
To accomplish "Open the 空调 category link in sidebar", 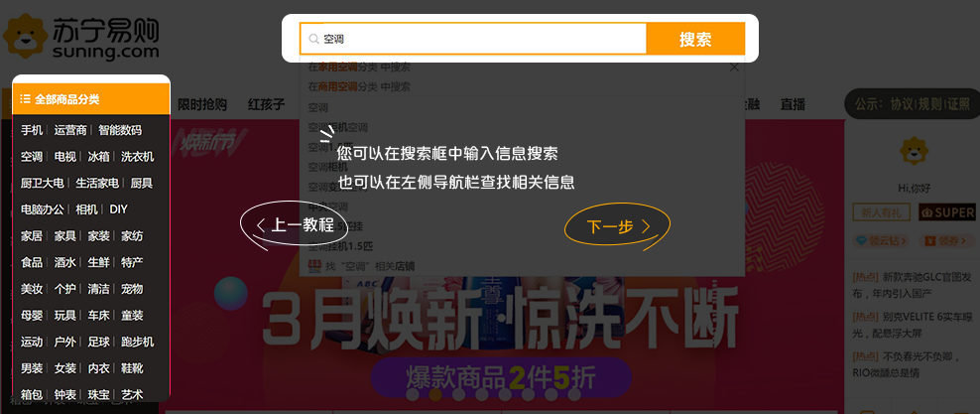I will (32, 156).
